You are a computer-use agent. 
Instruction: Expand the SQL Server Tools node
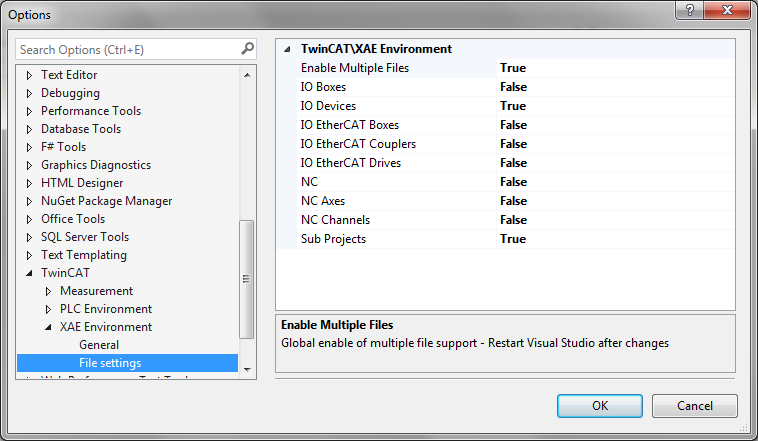tap(29, 237)
